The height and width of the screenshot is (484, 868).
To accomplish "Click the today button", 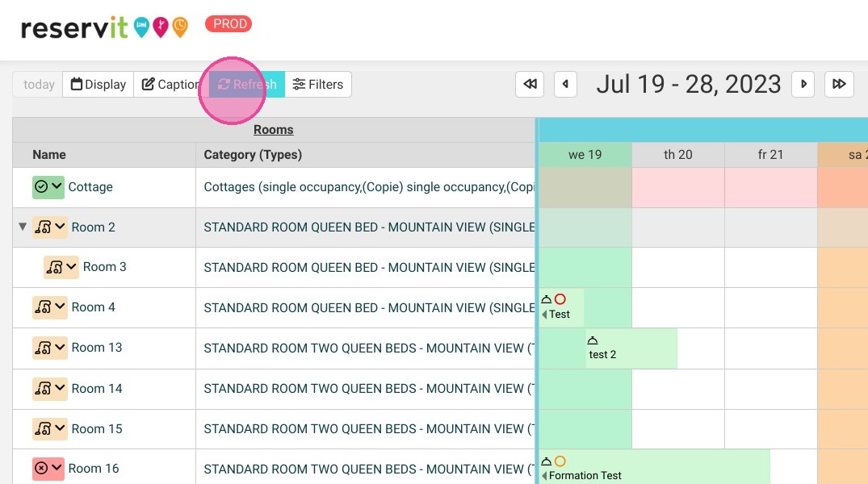I will coord(38,85).
